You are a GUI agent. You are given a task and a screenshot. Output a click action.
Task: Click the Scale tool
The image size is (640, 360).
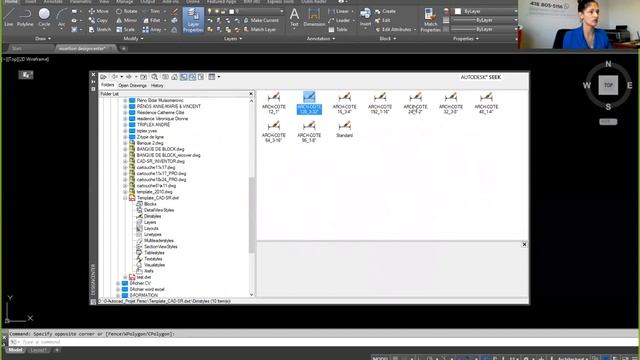click(126, 29)
